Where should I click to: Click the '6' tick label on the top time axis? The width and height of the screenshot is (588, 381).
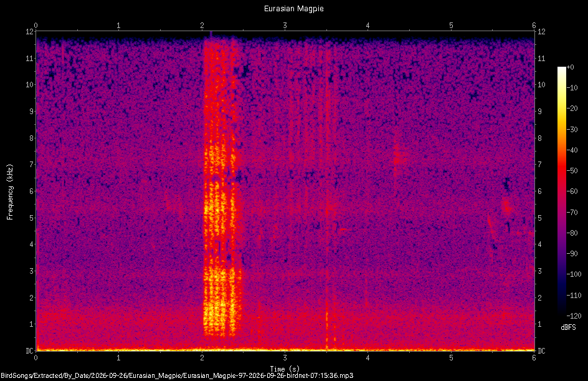coord(534,26)
